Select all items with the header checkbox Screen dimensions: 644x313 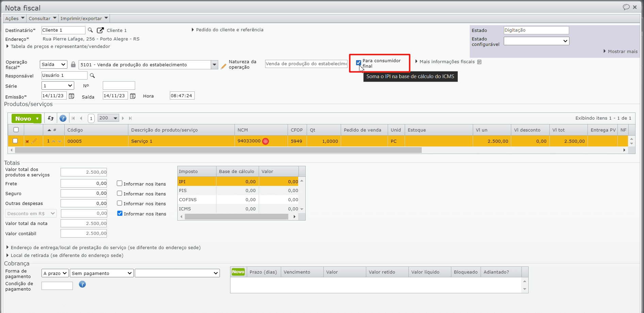click(x=16, y=129)
